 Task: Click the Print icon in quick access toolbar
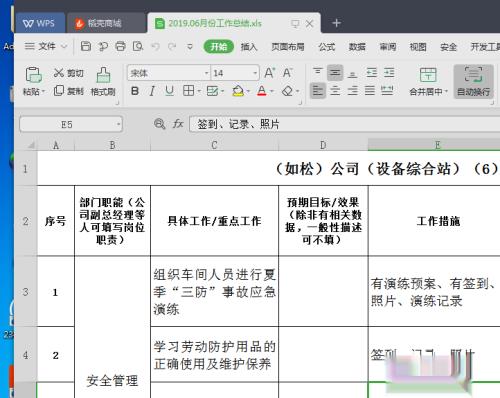120,46
